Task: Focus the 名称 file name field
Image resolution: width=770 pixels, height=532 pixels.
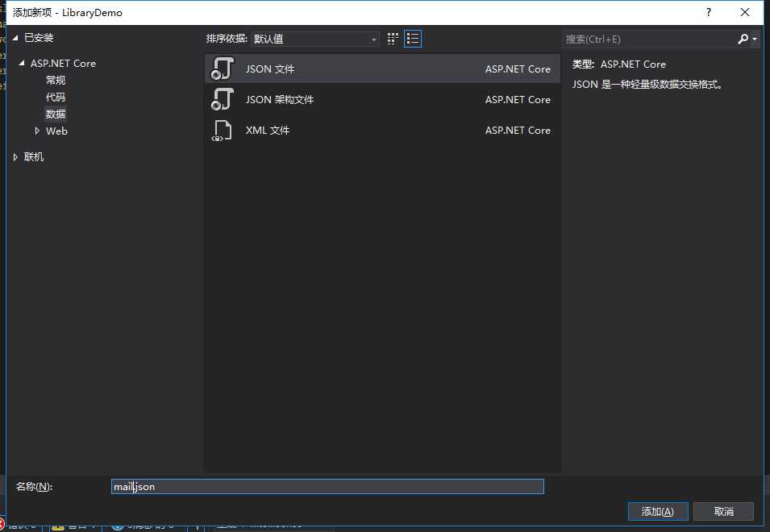Action: [327, 486]
